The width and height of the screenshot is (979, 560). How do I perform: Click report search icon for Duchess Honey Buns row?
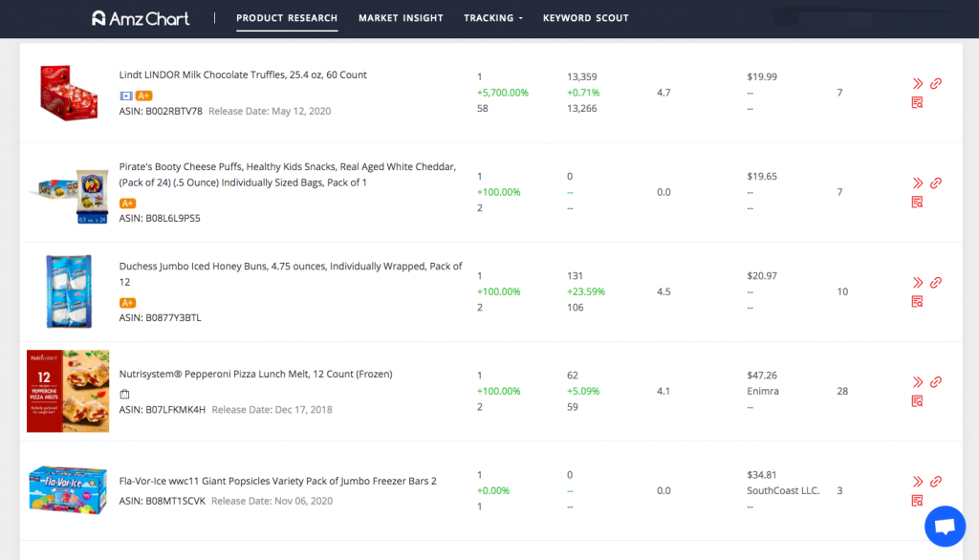[917, 302]
